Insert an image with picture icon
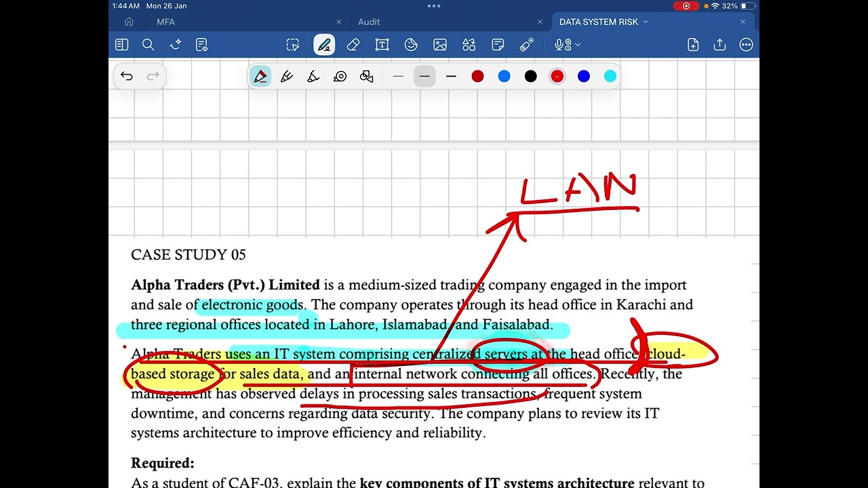The image size is (868, 488). pos(440,45)
